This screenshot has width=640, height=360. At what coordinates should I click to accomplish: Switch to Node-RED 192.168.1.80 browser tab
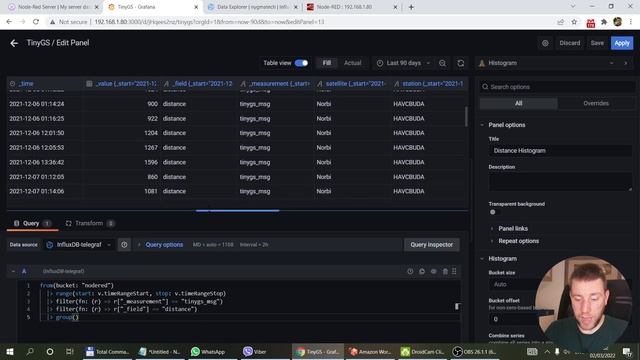coord(351,7)
